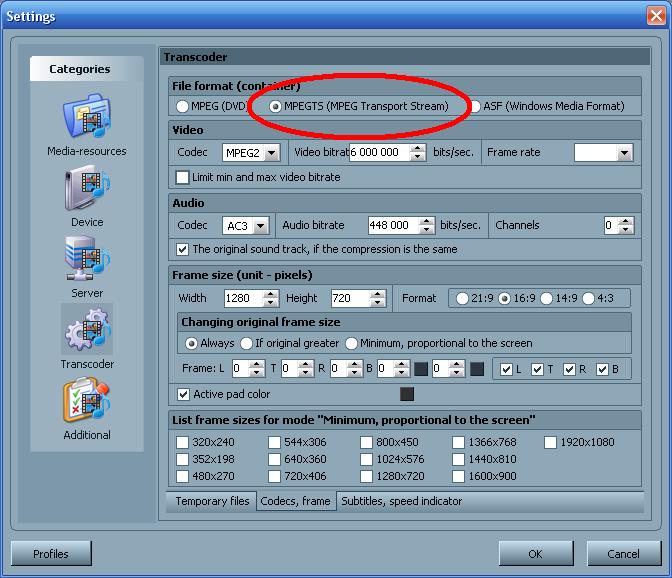Increase the frame Height value
The image size is (672, 578).
pos(378,294)
